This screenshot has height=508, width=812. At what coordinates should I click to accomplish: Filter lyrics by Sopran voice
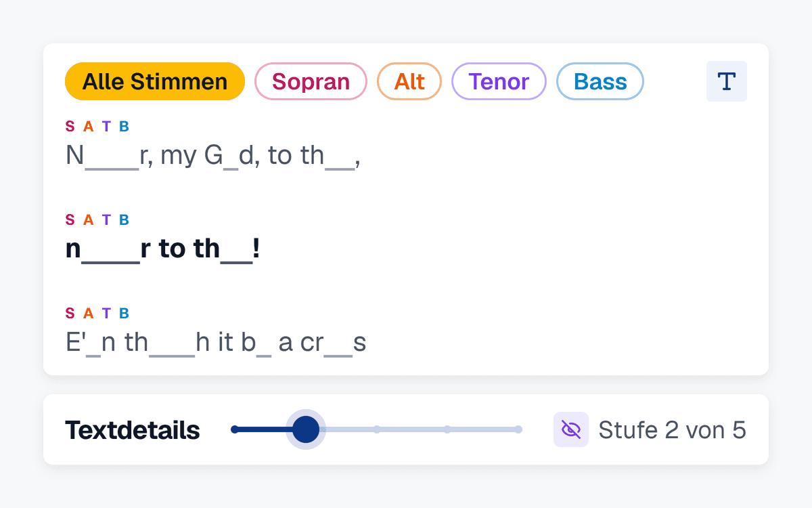[x=311, y=81]
